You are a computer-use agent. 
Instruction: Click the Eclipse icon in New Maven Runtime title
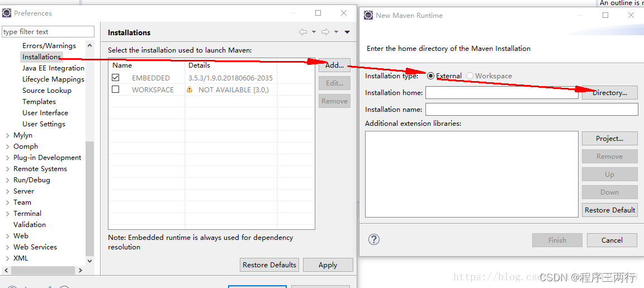[x=368, y=15]
